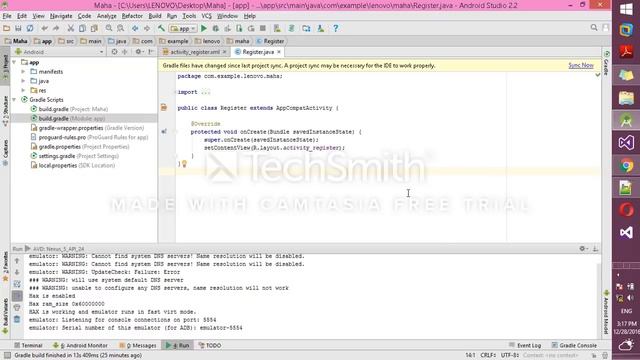640x360 pixels.
Task: Open Chrome from Windows taskbar
Action: pyautogui.click(x=626, y=166)
